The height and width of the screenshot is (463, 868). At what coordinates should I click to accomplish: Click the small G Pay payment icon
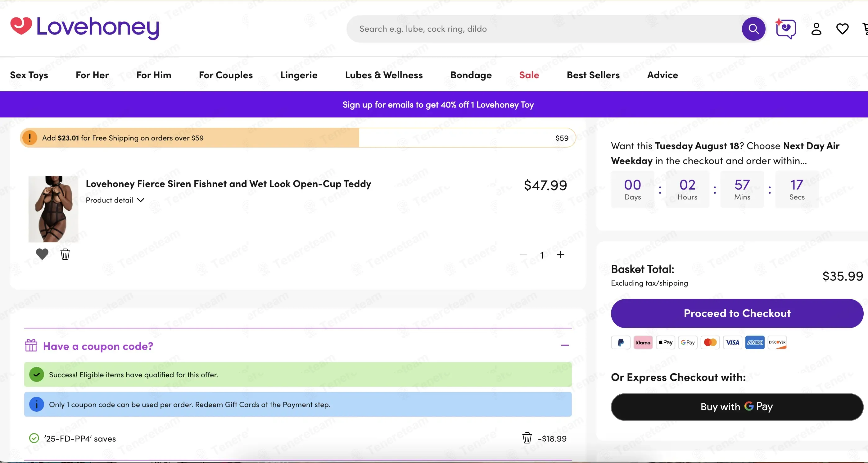pyautogui.click(x=688, y=342)
